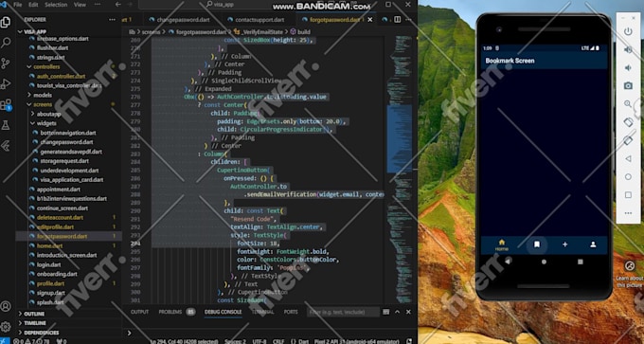Open the Selection menu
Viewport: 644px width, 344px height.
pyautogui.click(x=57, y=5)
